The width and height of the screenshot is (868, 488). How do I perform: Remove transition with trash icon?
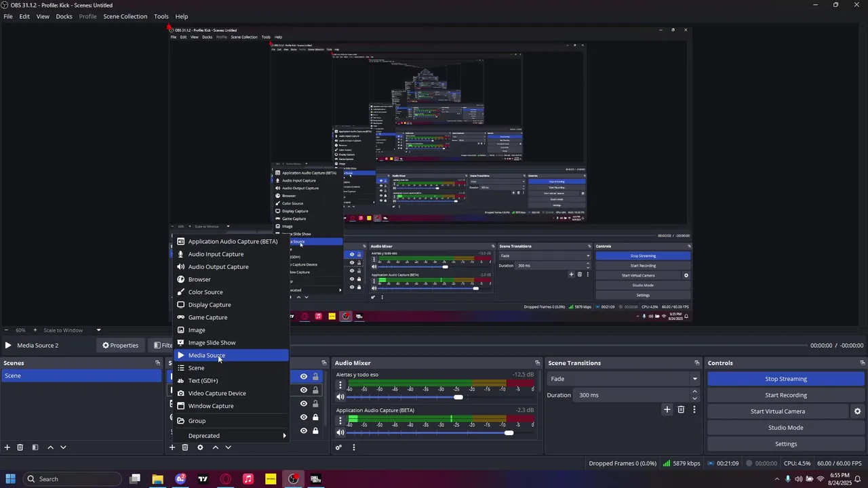[x=682, y=409]
